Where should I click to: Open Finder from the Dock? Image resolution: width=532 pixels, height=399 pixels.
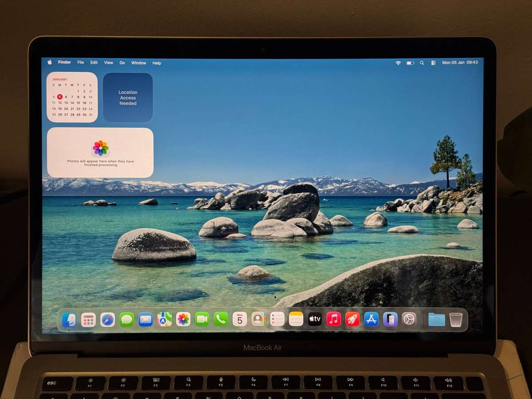tap(69, 320)
